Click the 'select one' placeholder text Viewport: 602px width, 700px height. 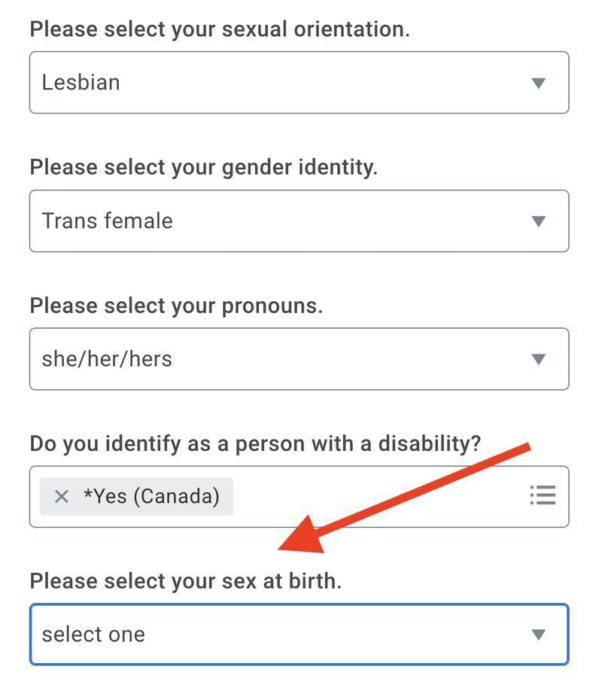coord(93,635)
